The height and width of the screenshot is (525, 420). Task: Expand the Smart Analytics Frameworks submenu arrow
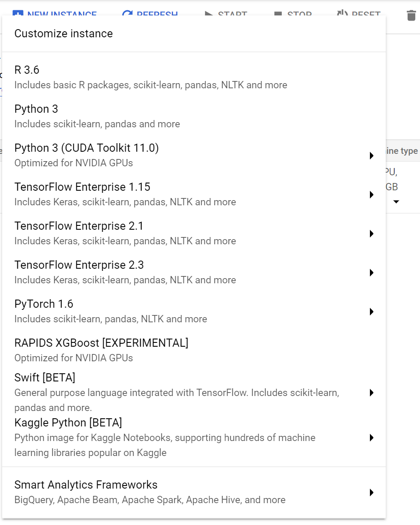[372, 492]
